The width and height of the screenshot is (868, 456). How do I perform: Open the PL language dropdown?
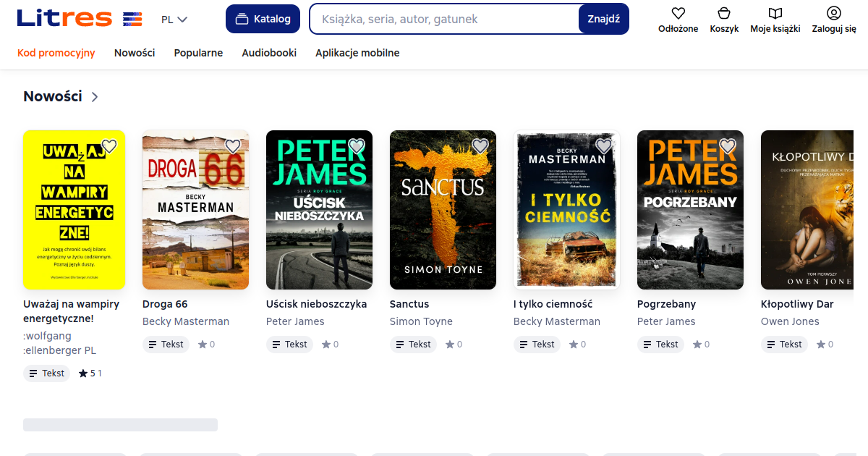(x=174, y=20)
